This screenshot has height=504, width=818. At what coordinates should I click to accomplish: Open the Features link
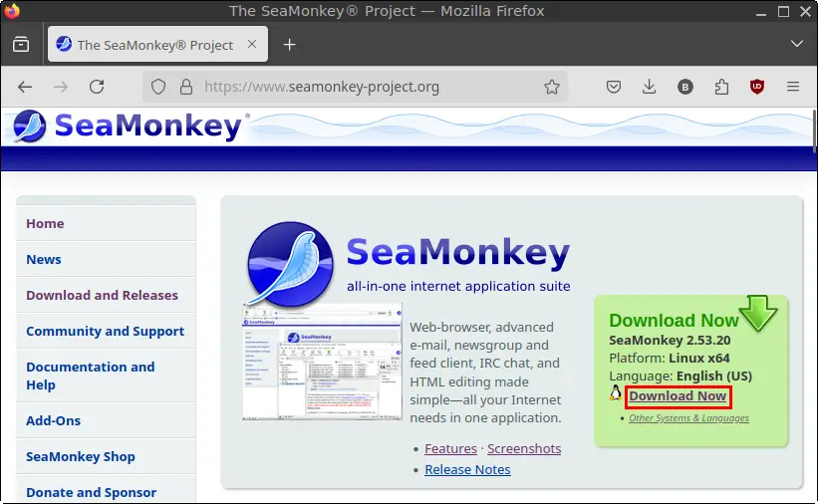pos(450,448)
